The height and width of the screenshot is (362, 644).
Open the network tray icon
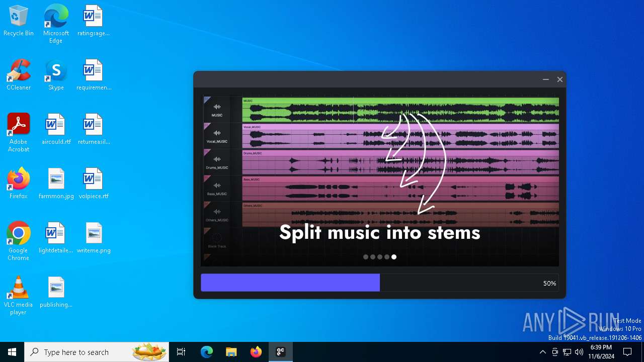[567, 352]
